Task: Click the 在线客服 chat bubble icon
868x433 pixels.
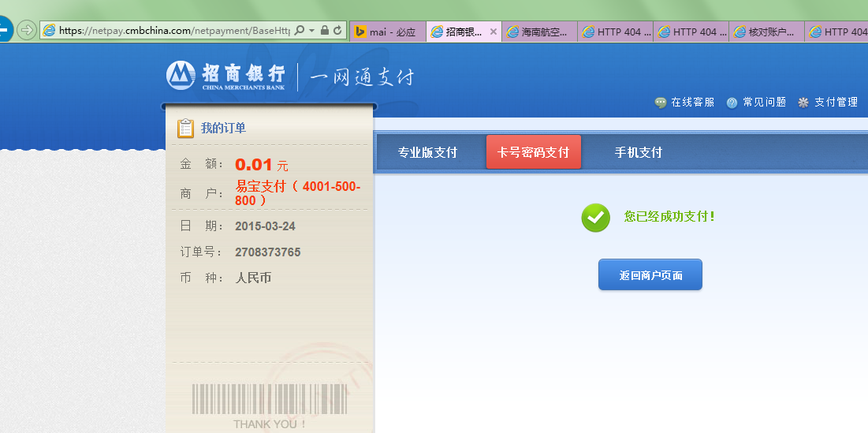Action: click(661, 103)
